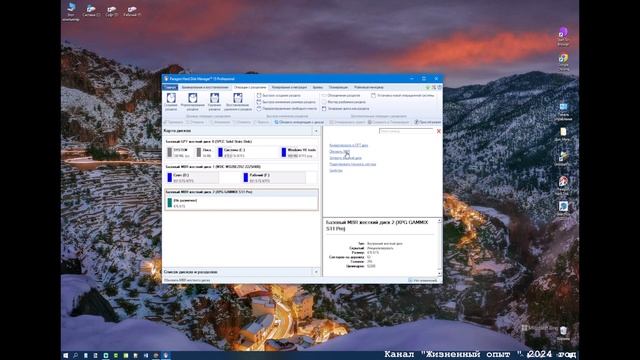Click the taskbar search icon

point(76,356)
